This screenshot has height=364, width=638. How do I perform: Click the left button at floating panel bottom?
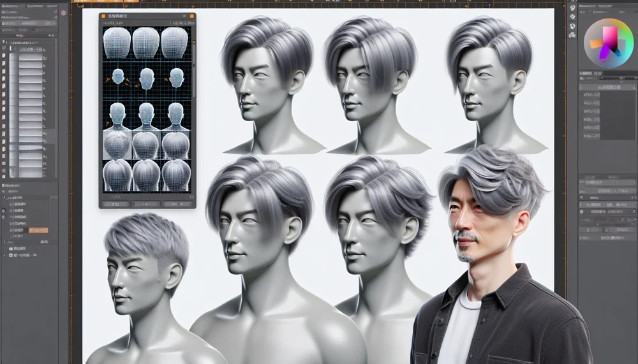[115, 204]
